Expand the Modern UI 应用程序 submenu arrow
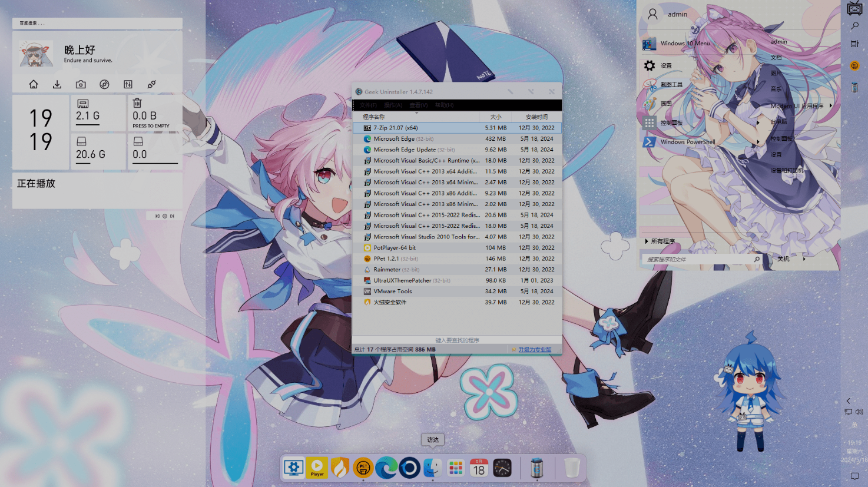The width and height of the screenshot is (868, 487). [831, 106]
